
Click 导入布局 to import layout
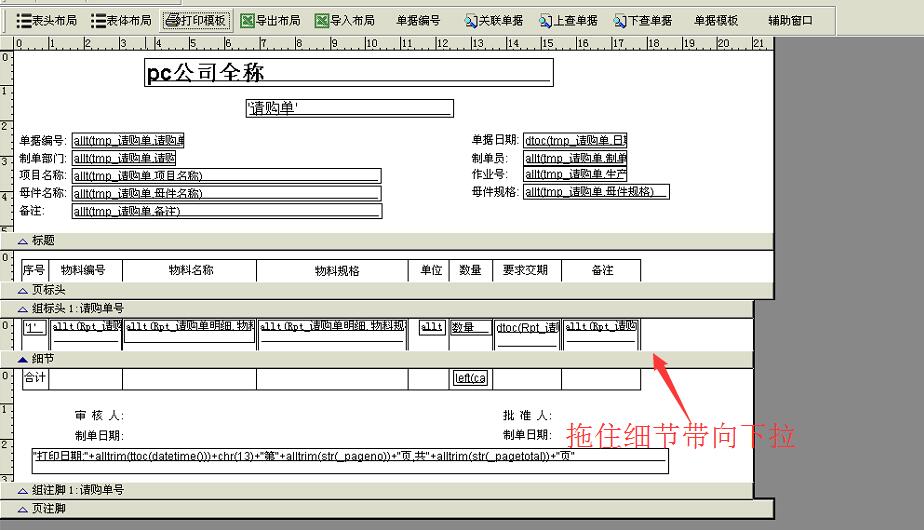click(345, 20)
